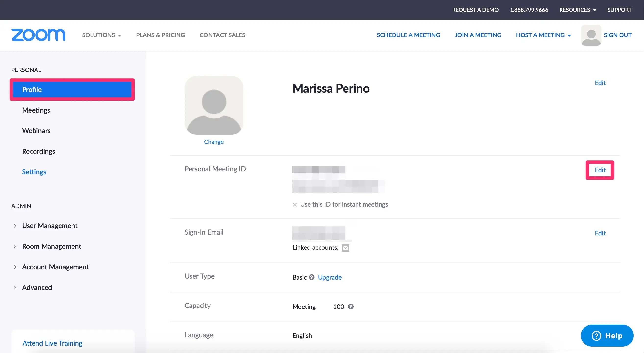Open Settings in the sidebar
The image size is (644, 353).
pos(34,172)
